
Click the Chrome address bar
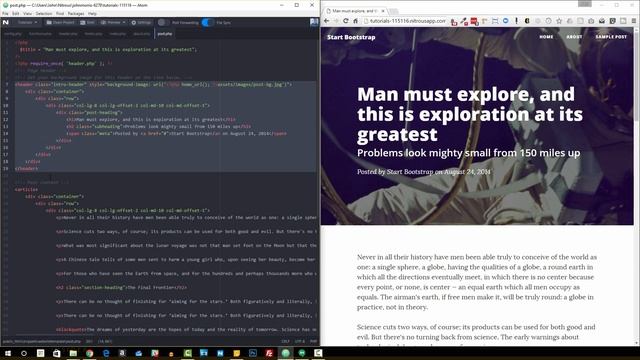point(407,21)
